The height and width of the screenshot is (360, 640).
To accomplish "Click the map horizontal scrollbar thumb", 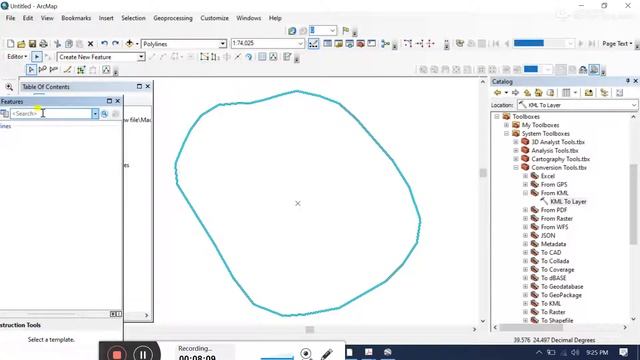I will pyautogui.click(x=310, y=329).
